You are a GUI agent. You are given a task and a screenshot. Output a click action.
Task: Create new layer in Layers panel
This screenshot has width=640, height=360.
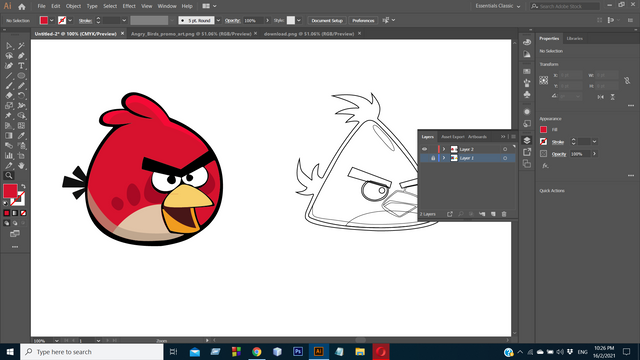[493, 214]
